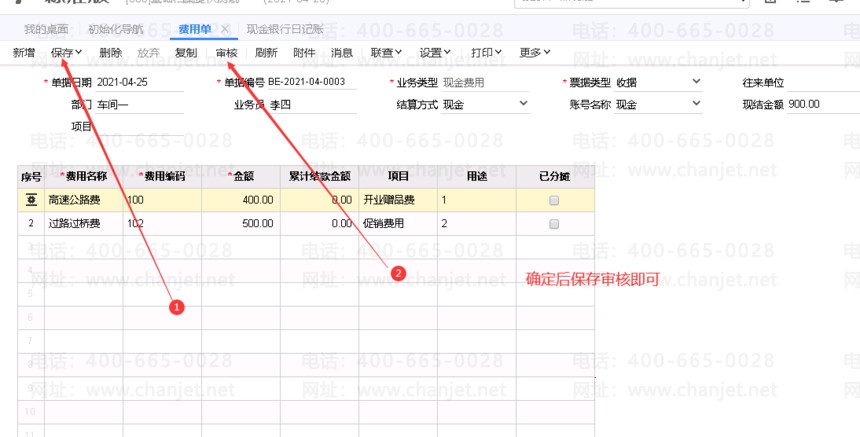Viewport: 860px width, 437px height.
Task: Click the 现结金额 field 900.00
Action: pos(823,104)
